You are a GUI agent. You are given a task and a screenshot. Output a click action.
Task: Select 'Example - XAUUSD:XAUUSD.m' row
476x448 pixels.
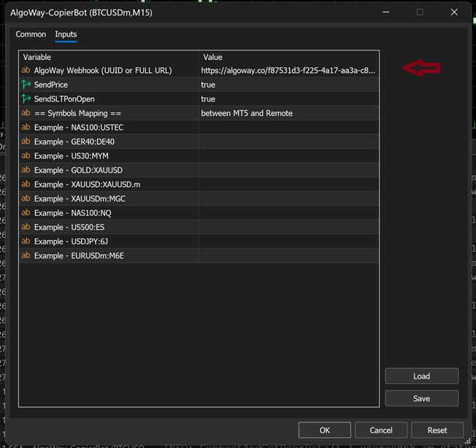pos(199,185)
